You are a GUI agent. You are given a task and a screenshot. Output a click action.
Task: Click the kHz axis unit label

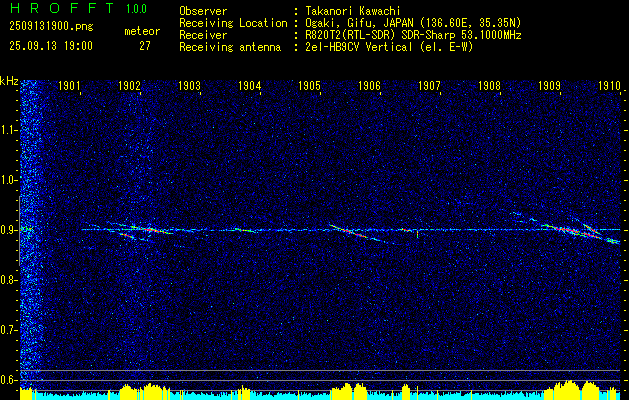click(9, 81)
